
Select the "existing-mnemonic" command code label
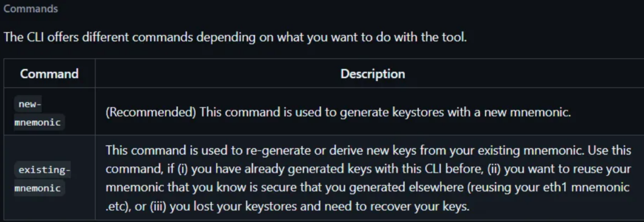(42, 179)
